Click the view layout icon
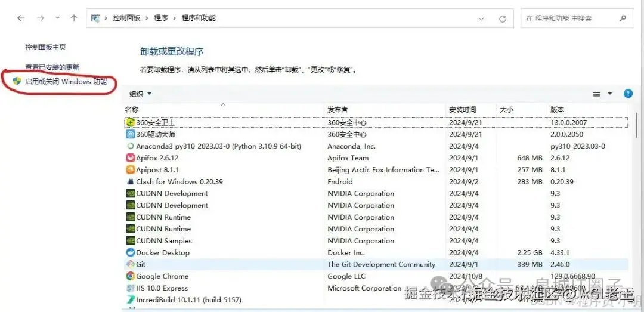Image resolution: width=644 pixels, height=312 pixels. point(597,94)
